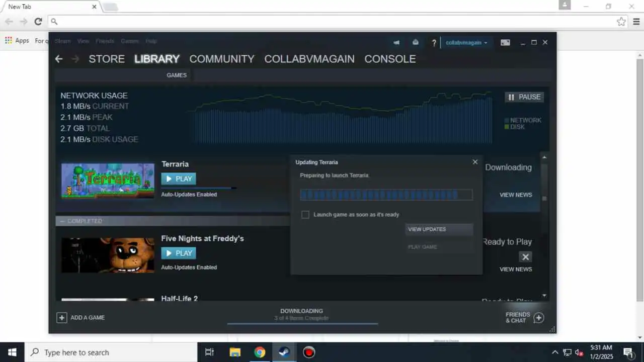Select the GAMES sub-tab
The width and height of the screenshot is (644, 362).
click(x=177, y=75)
